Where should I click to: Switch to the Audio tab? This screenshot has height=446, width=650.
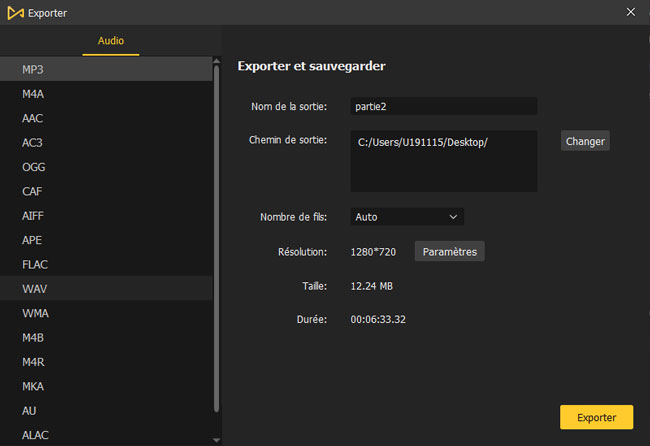coord(111,41)
